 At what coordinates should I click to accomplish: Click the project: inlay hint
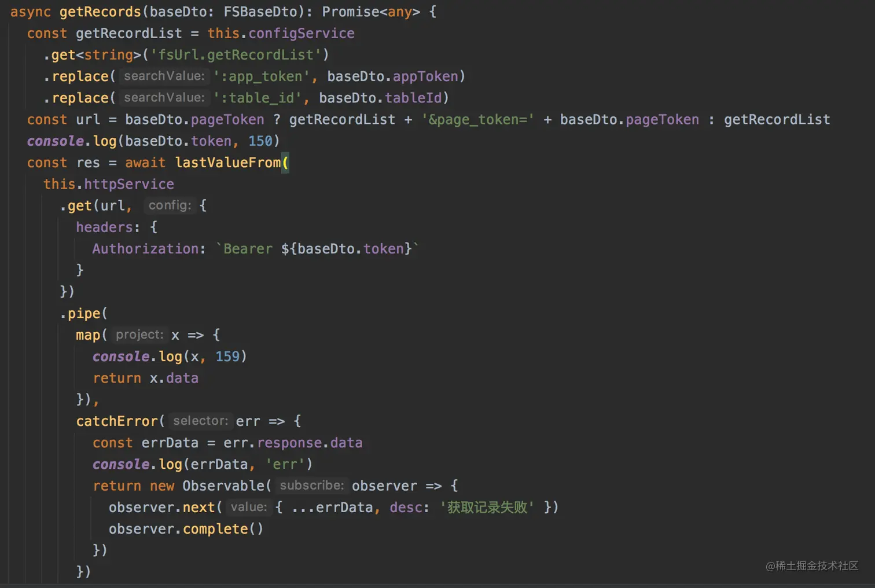[x=139, y=335]
